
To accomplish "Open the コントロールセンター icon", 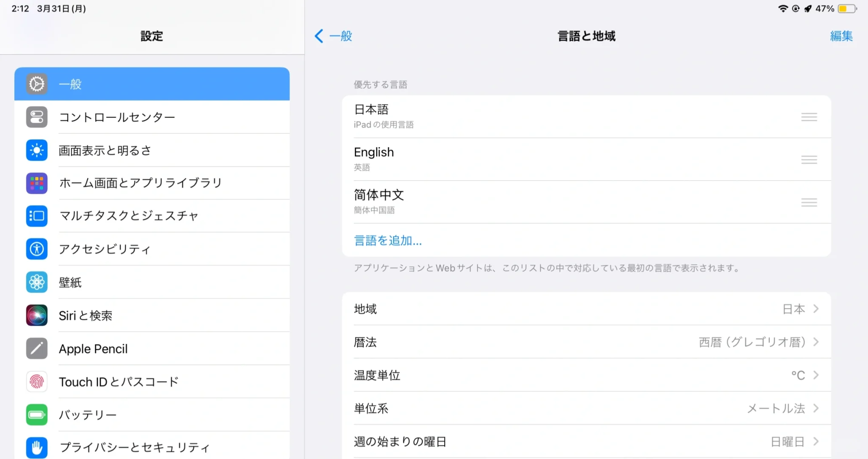I will point(37,117).
